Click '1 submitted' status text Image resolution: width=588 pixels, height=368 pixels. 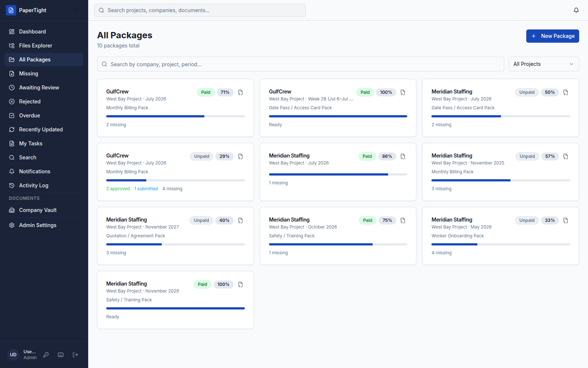146,189
